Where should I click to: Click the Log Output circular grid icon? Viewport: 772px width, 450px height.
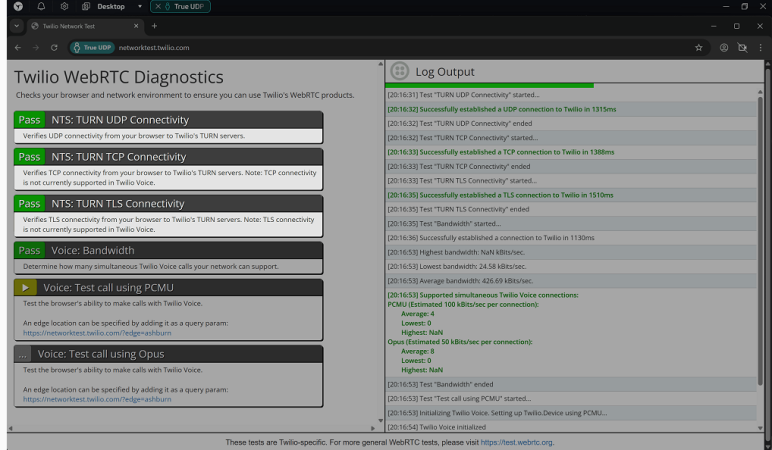(400, 71)
